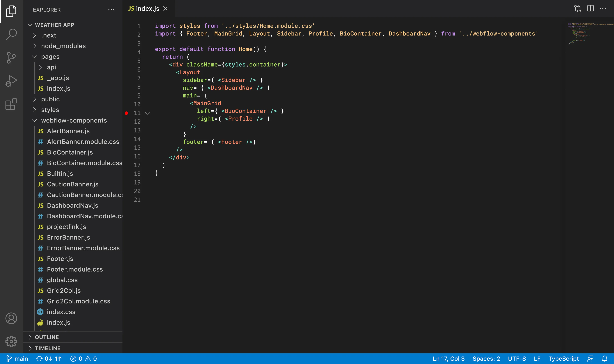Open the Manage settings gear
The width and height of the screenshot is (614, 364).
(11, 341)
